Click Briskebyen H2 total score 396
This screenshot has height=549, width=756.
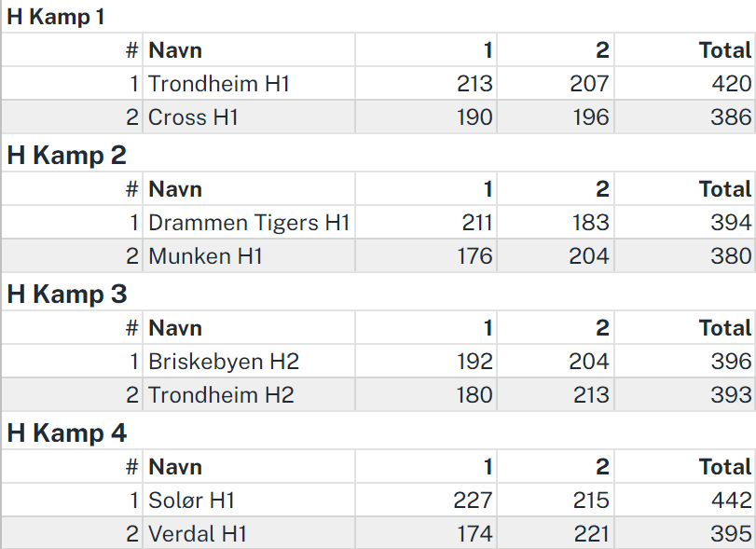coord(732,362)
